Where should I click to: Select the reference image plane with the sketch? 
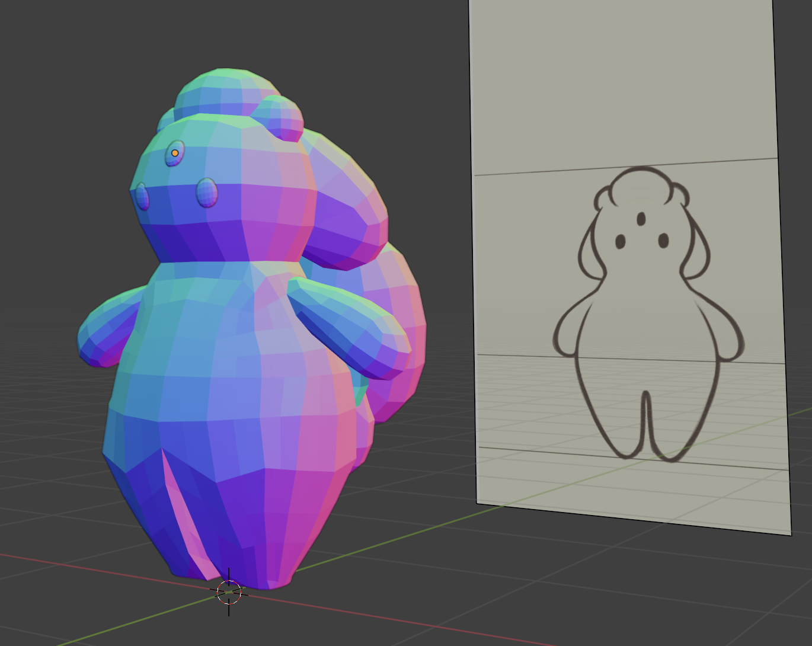click(630, 267)
